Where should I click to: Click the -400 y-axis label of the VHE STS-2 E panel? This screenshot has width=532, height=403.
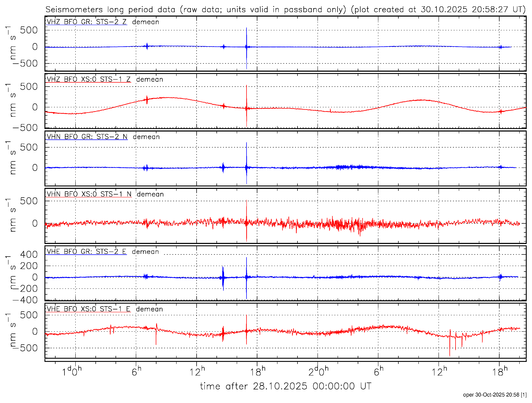coord(25,300)
